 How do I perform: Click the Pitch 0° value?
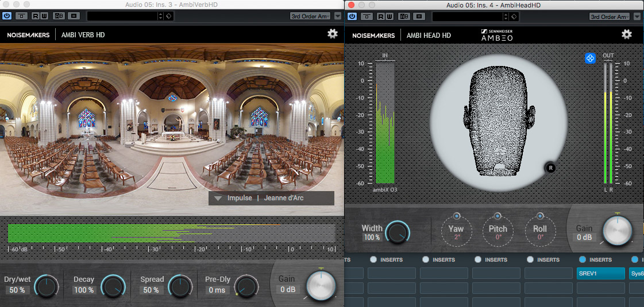[x=498, y=237]
